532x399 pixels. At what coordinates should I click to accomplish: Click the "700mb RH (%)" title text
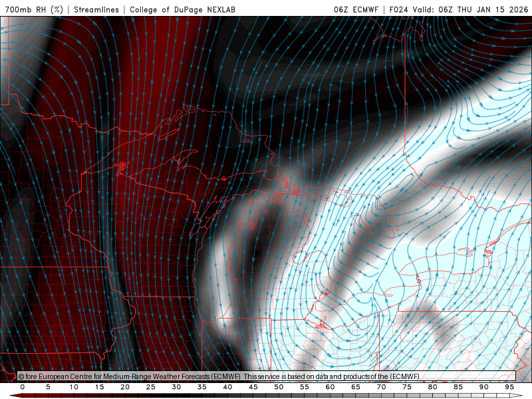34,9
